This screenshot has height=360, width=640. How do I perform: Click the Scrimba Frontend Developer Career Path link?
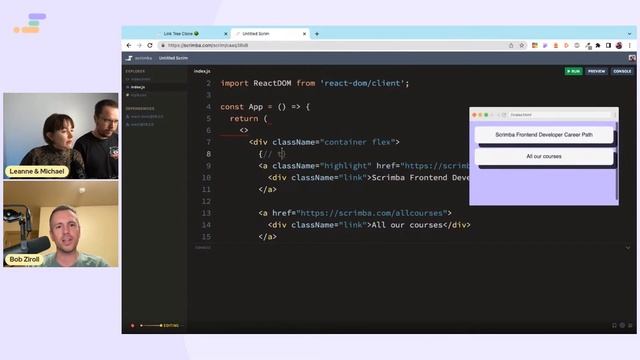click(x=544, y=135)
